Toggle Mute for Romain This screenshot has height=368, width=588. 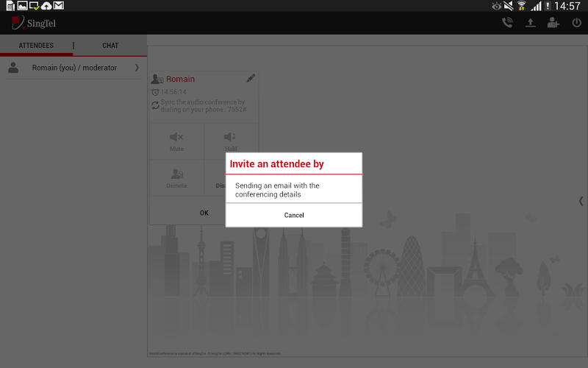[x=176, y=141]
